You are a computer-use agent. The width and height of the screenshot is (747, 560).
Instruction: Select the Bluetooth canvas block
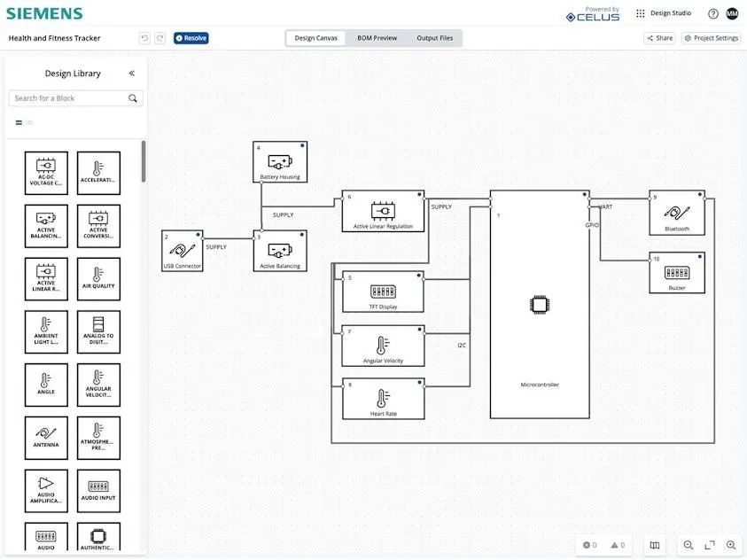click(x=677, y=213)
